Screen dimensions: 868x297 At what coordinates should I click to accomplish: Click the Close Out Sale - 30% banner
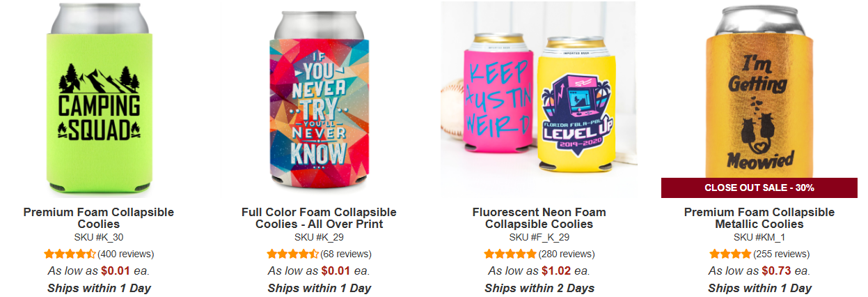[x=759, y=188]
